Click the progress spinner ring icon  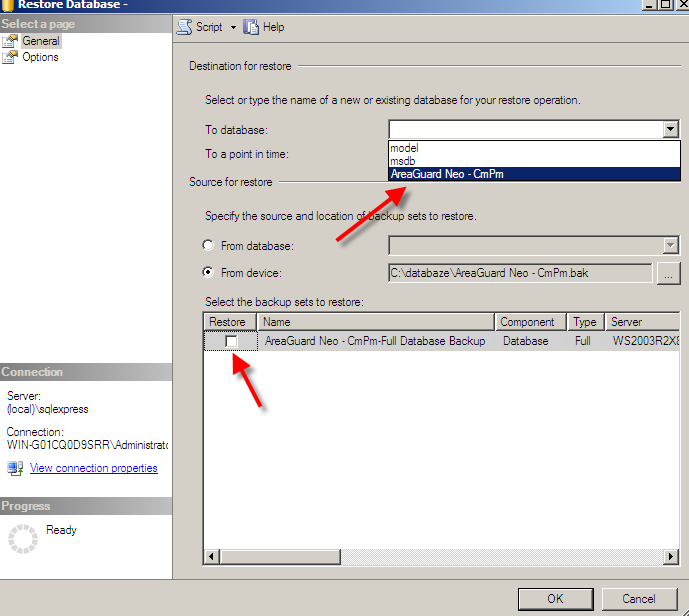(x=23, y=539)
